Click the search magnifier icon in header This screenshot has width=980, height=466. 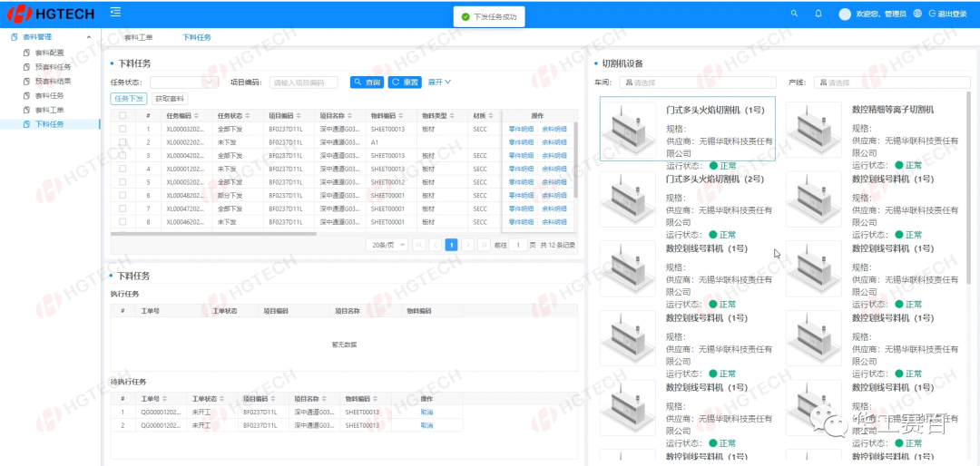[795, 14]
